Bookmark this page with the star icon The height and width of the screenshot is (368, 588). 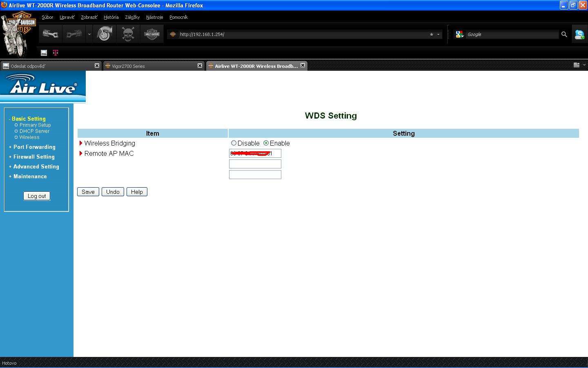431,34
